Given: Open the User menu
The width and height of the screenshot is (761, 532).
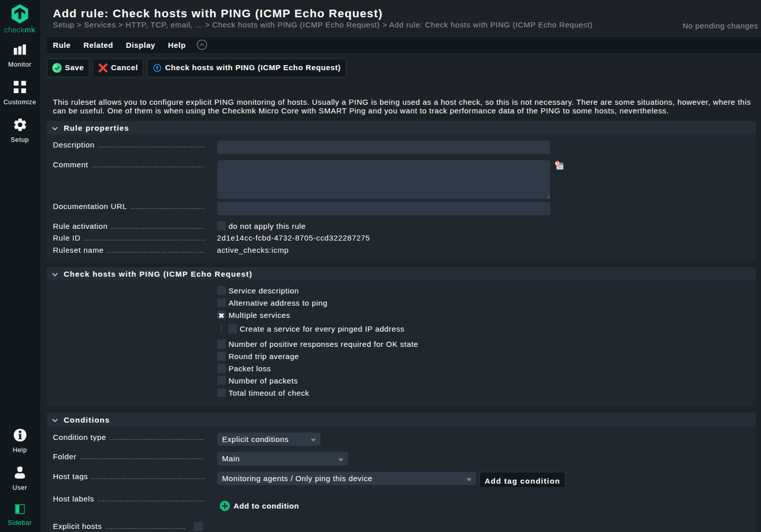Looking at the screenshot, I should click(20, 479).
